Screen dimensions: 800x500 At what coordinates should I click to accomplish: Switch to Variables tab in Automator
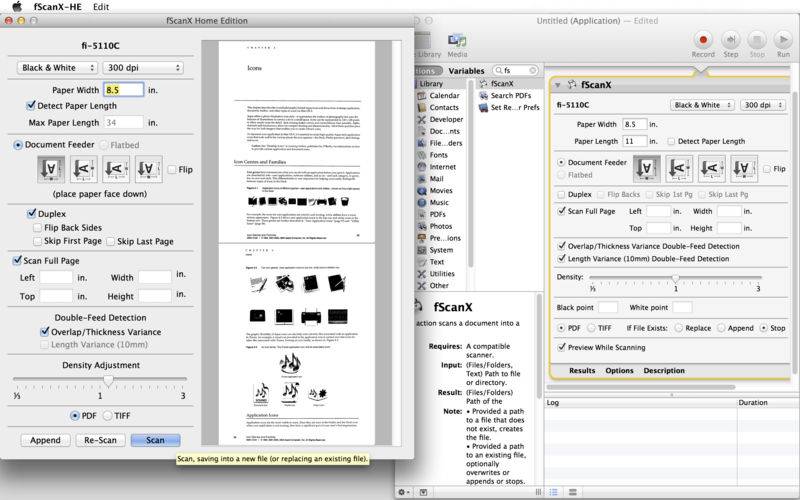pos(466,71)
